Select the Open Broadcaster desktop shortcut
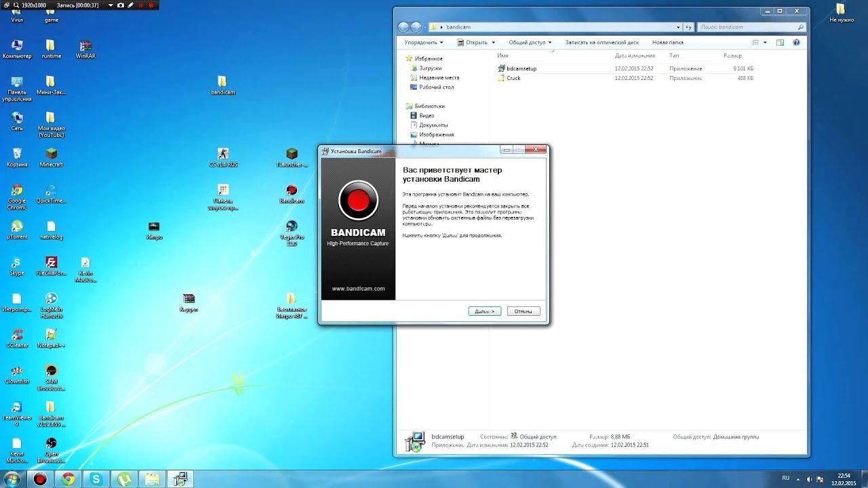 tap(52, 450)
